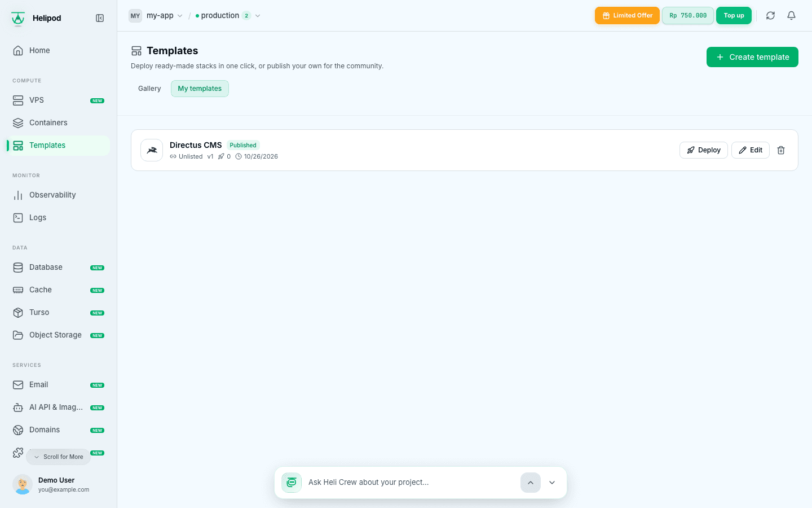Collapse Heli Crew with down chevron
The image size is (812, 508).
(x=552, y=483)
